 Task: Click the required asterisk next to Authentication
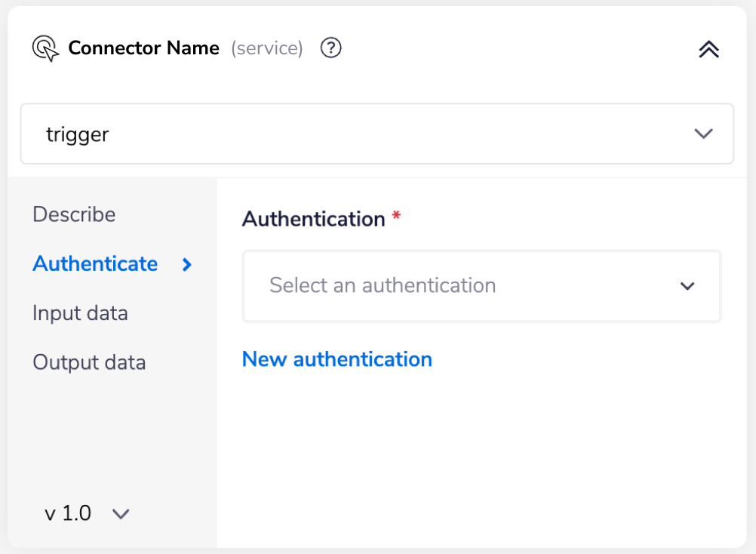tap(398, 214)
